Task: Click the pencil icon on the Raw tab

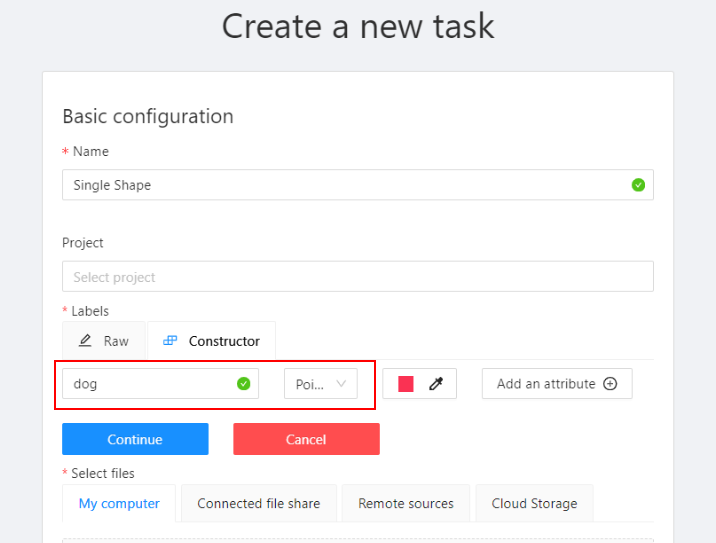Action: point(85,341)
